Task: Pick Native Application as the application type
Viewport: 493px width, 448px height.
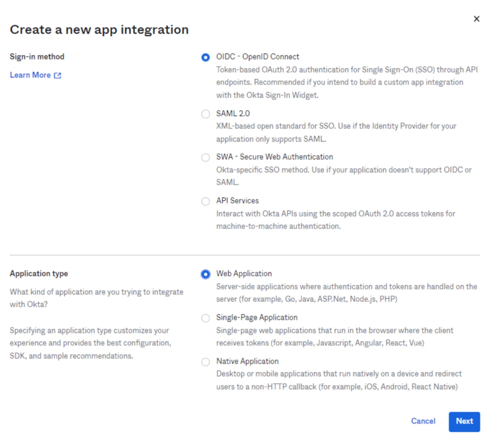Action: [205, 362]
